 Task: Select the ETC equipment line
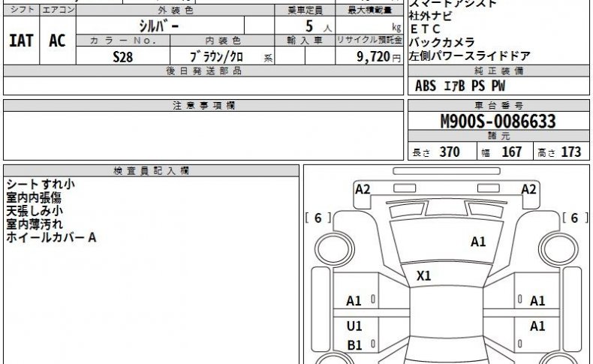tap(425, 29)
